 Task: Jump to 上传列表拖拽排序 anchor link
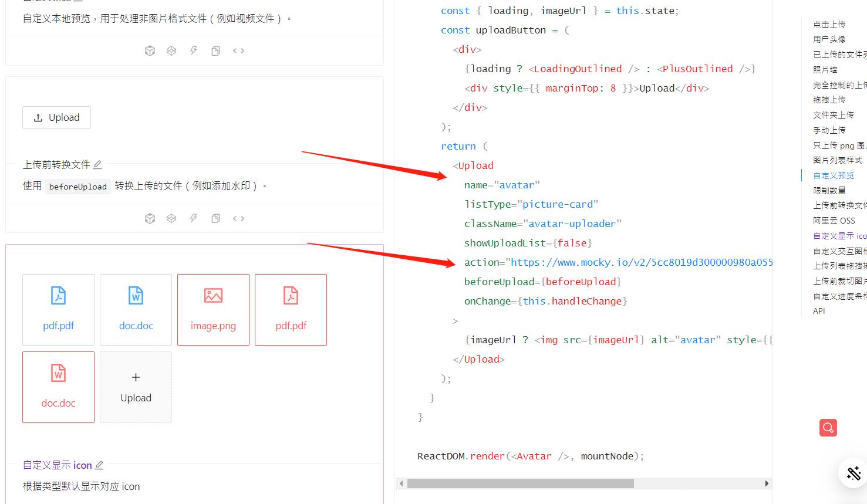840,266
